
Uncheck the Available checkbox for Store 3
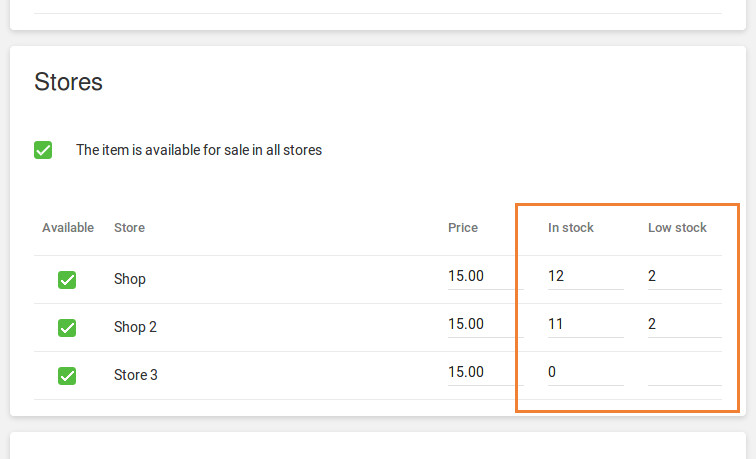point(67,375)
